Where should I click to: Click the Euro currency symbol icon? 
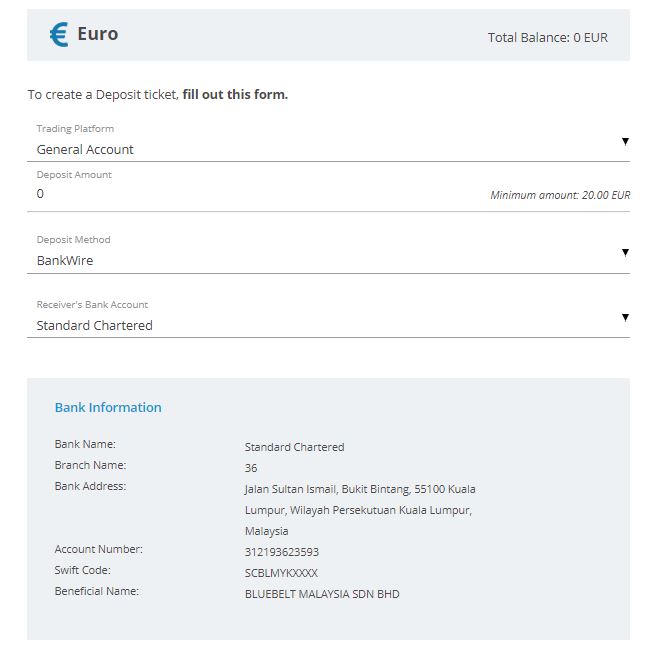point(59,34)
